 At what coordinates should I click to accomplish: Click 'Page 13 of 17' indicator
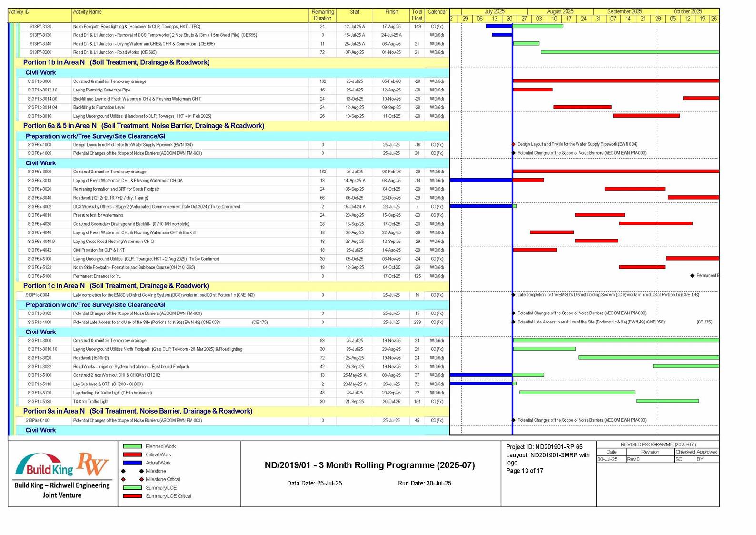[x=525, y=471]
